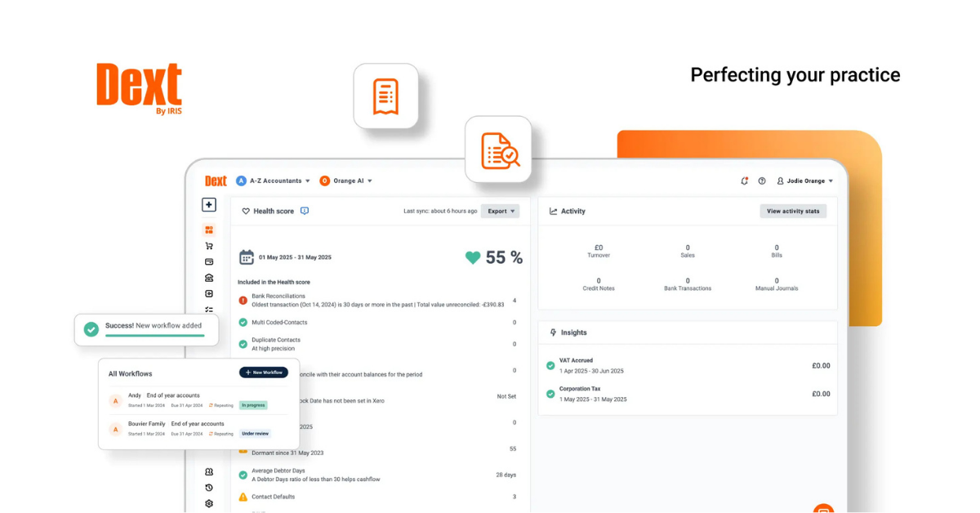Open the orange dashboard grid icon
This screenshot has height=513, width=980.
[209, 230]
